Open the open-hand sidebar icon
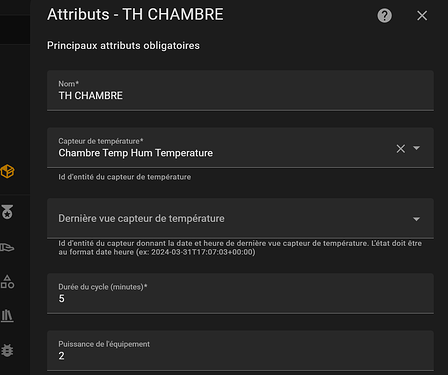The height and width of the screenshot is (375, 448). (x=7, y=247)
